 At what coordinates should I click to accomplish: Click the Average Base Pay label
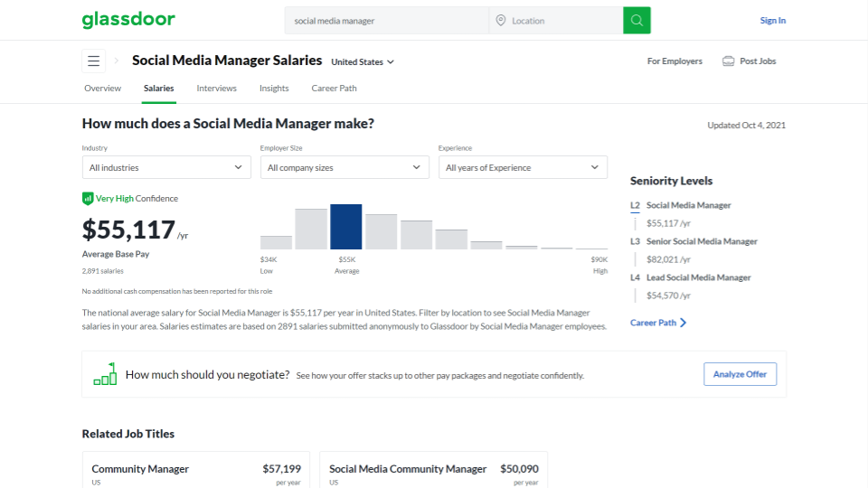[116, 254]
